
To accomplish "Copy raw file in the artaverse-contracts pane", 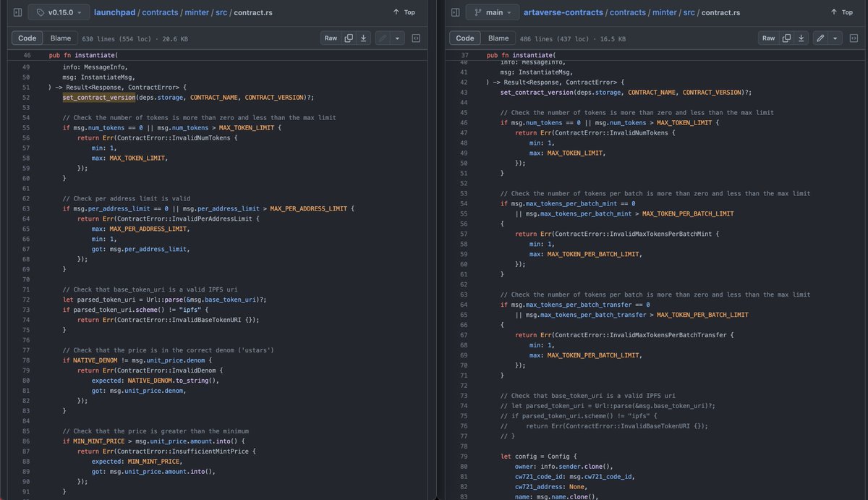I will click(787, 38).
